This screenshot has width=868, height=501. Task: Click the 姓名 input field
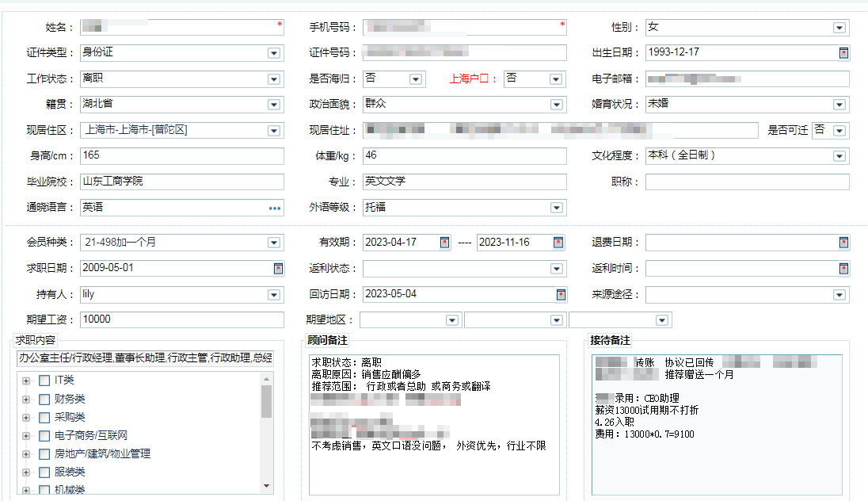click(x=182, y=27)
